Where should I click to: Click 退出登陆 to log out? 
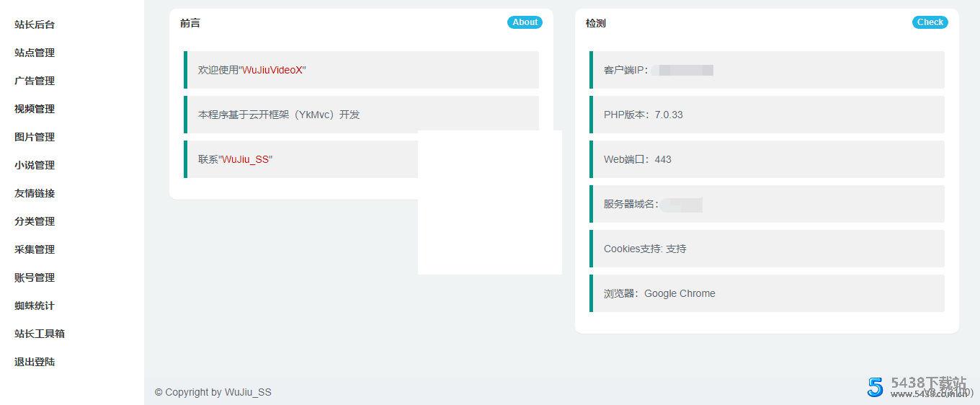click(x=35, y=362)
